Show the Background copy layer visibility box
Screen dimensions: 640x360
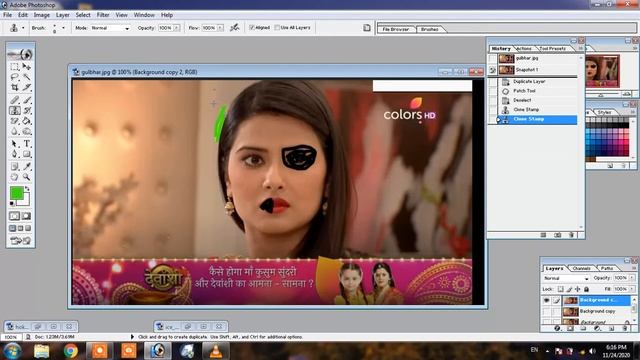click(x=547, y=311)
